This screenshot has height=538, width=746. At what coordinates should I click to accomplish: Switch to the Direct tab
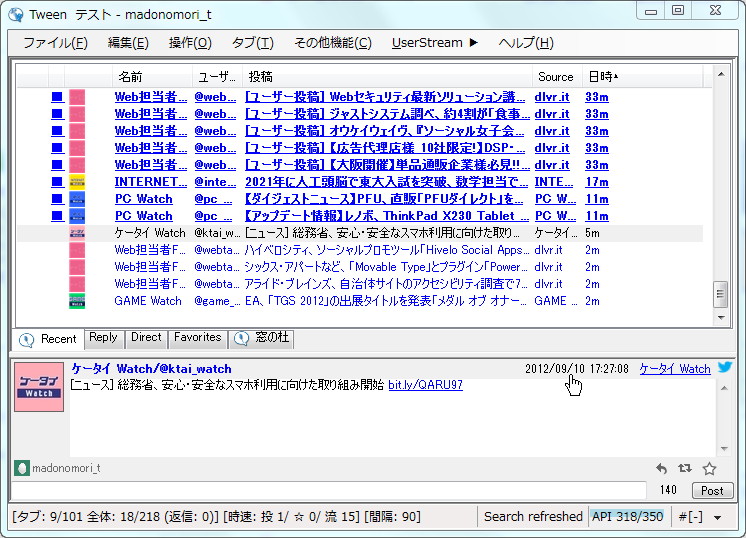coord(146,337)
